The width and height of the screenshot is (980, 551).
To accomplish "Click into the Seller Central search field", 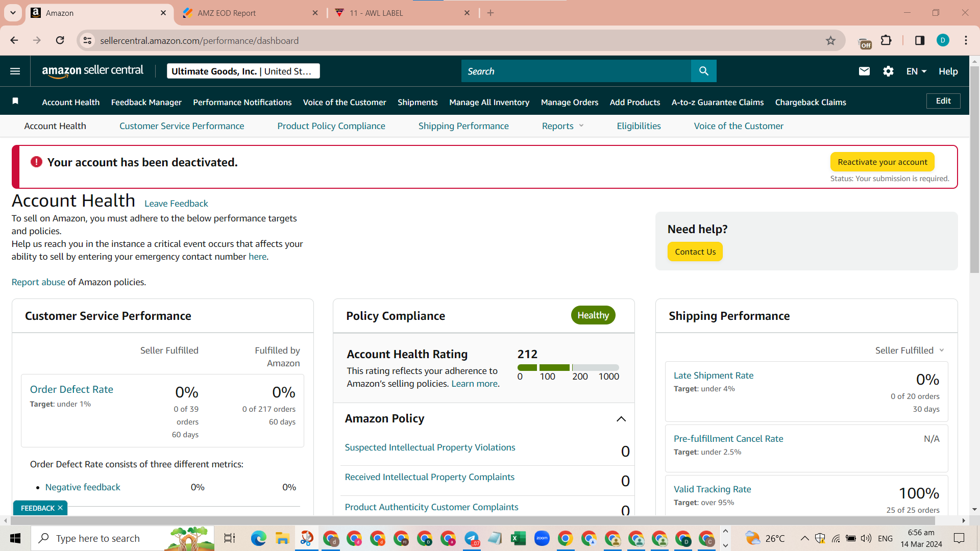I will coord(576,71).
